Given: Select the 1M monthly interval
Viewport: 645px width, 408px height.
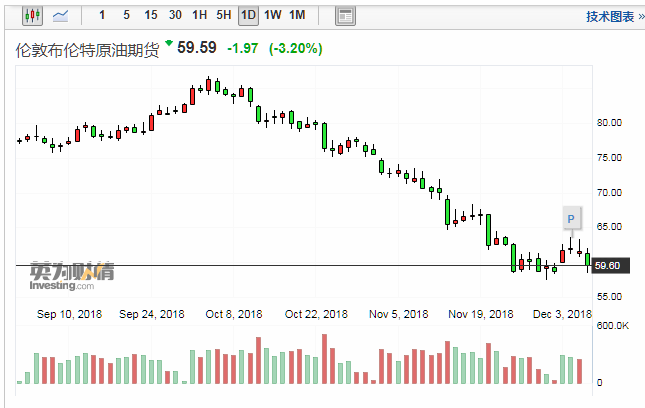Looking at the screenshot, I should 297,15.
